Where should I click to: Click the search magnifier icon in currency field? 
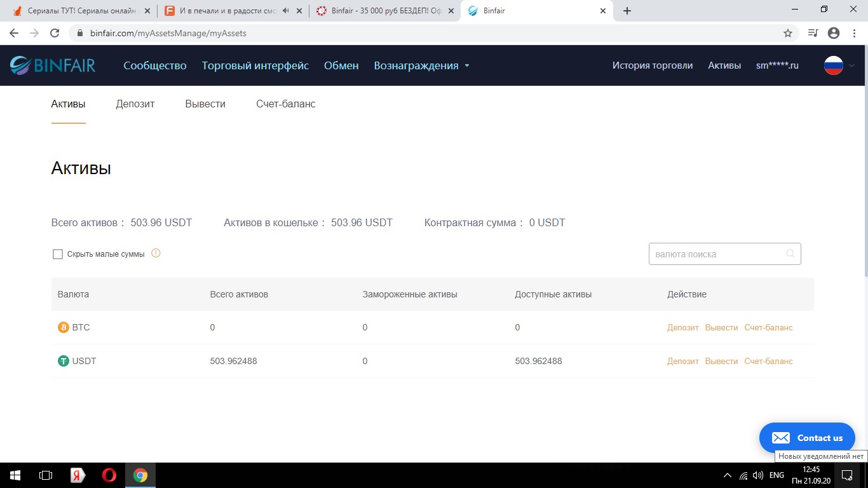point(790,254)
